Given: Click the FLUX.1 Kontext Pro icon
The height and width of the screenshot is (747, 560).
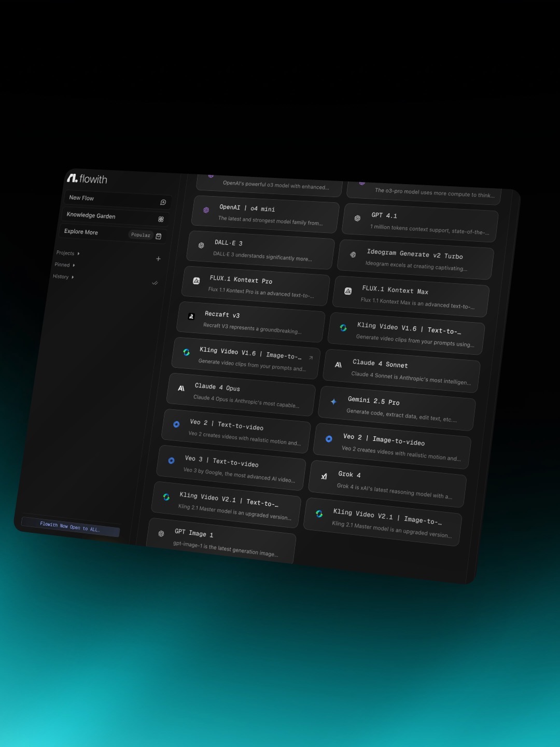Looking at the screenshot, I should (196, 281).
